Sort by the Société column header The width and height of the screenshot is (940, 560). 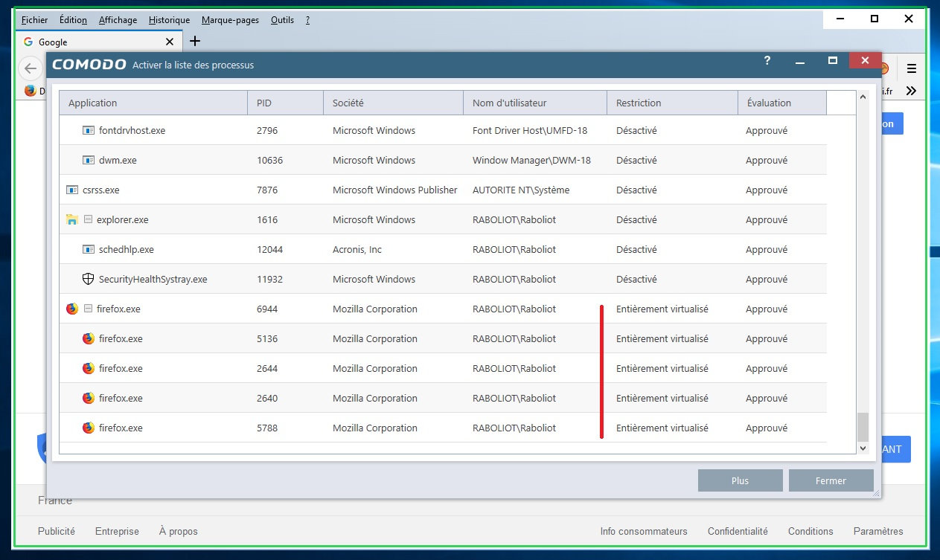pos(394,103)
